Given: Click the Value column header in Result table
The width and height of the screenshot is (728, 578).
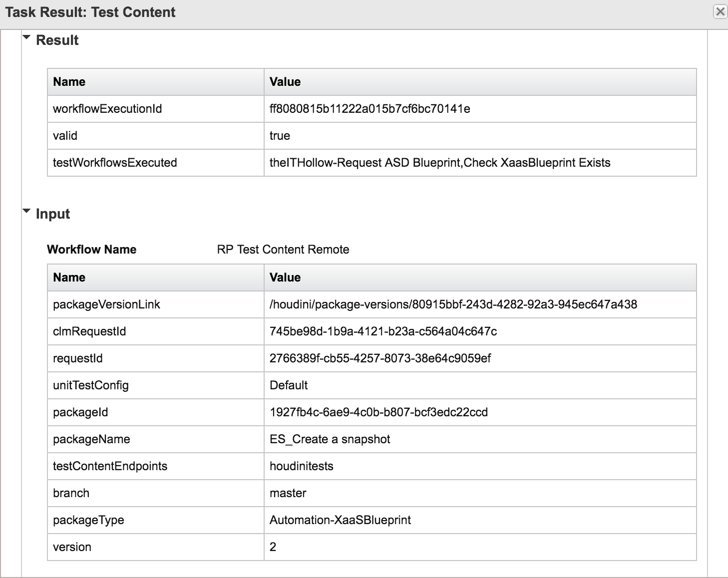Looking at the screenshot, I should tap(285, 82).
